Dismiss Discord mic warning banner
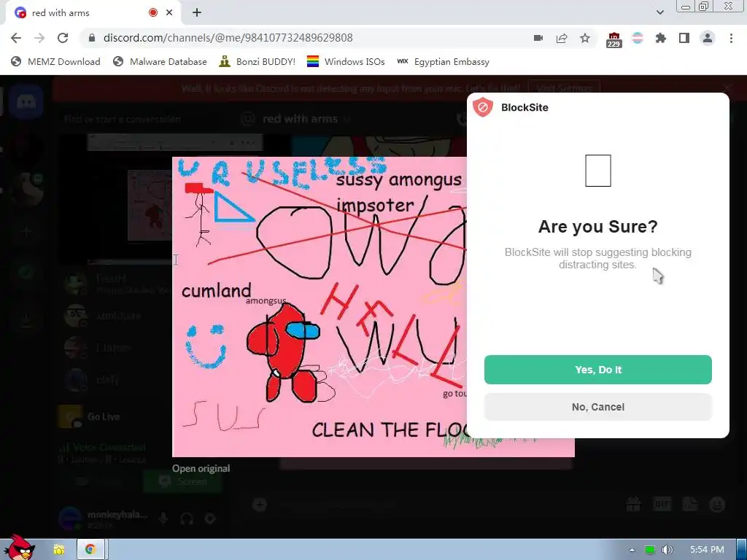 (x=727, y=88)
